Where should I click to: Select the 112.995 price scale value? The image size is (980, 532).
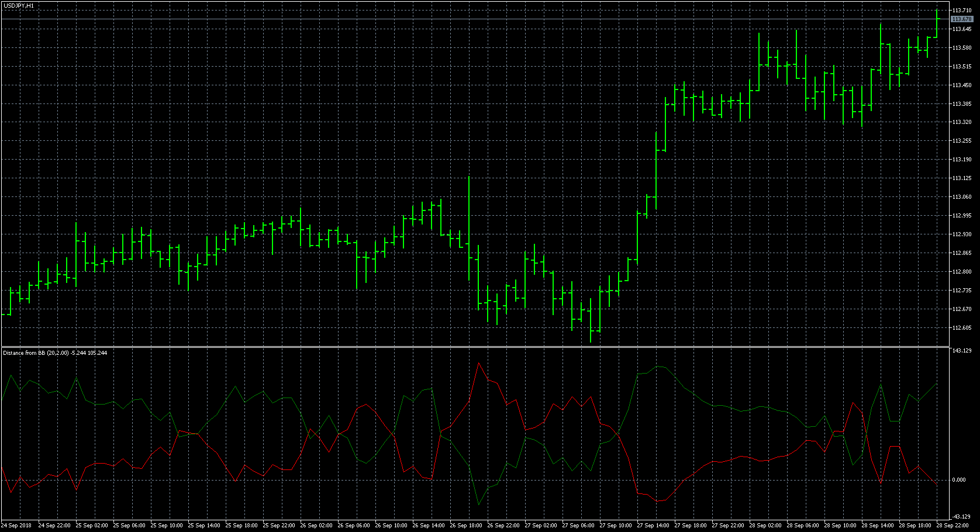point(962,216)
